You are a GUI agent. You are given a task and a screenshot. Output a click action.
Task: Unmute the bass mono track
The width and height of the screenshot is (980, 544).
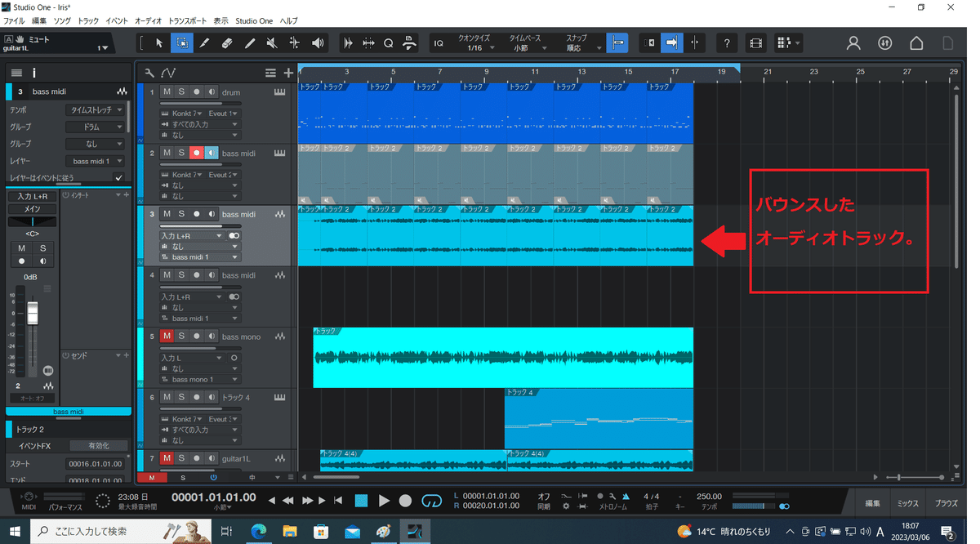tap(167, 336)
